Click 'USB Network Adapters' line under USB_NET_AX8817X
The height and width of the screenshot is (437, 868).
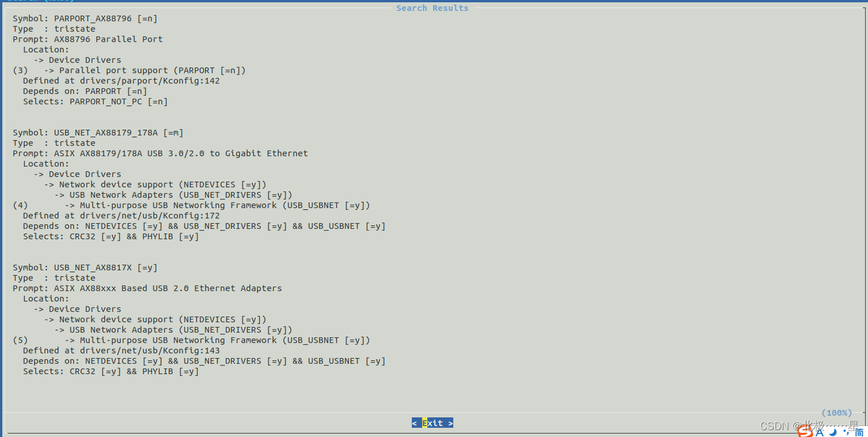pyautogui.click(x=173, y=330)
